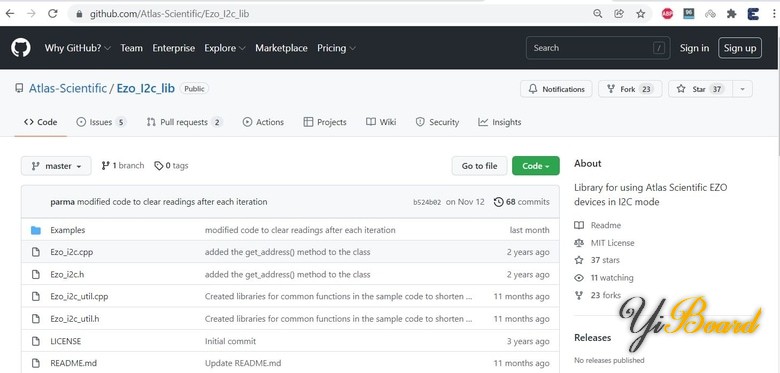Open the green Code dropdown button
This screenshot has width=780, height=373.
[536, 166]
